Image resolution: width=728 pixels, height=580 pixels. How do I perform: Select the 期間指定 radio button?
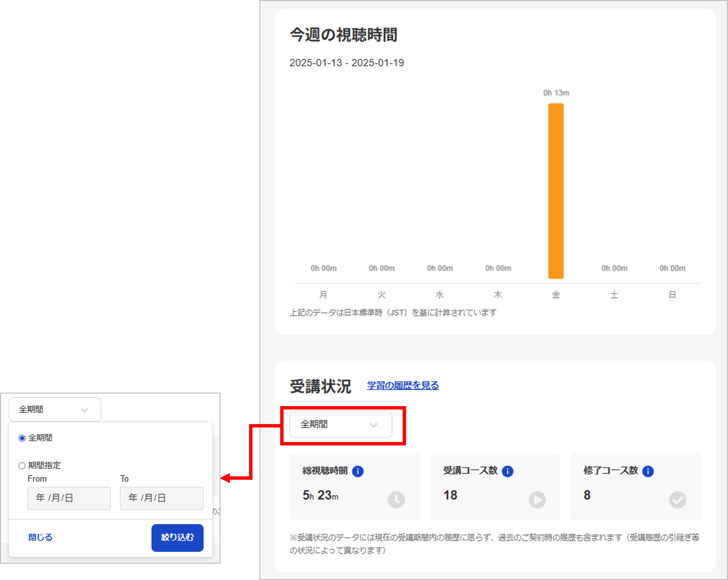click(22, 466)
